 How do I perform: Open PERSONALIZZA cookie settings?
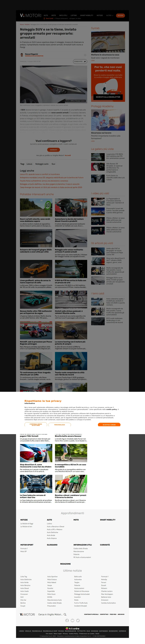pyautogui.click(x=60, y=424)
